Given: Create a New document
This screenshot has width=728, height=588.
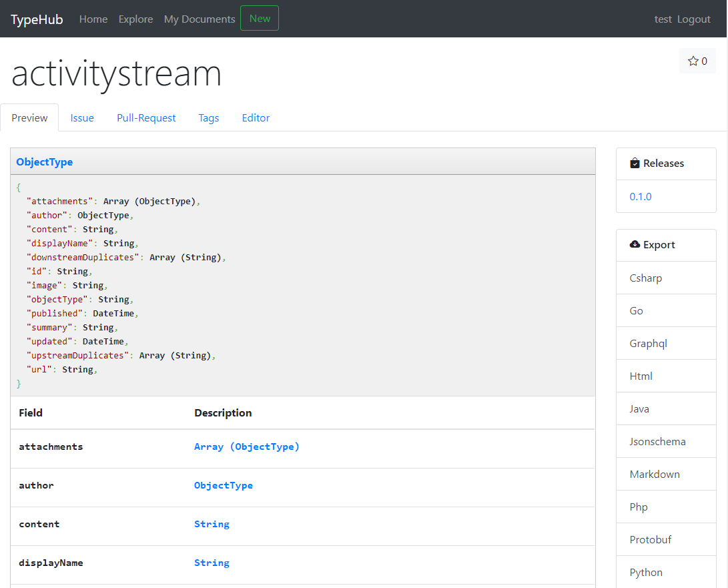Looking at the screenshot, I should tap(260, 18).
